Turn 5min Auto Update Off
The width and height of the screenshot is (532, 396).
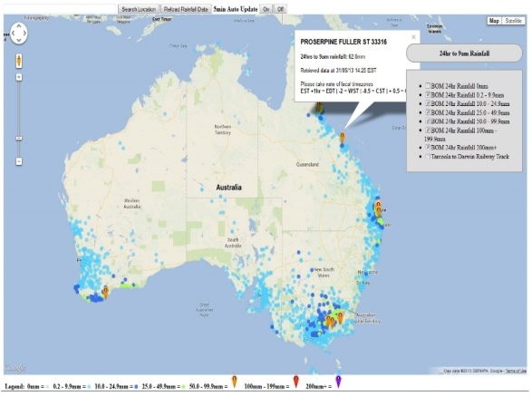pyautogui.click(x=280, y=9)
